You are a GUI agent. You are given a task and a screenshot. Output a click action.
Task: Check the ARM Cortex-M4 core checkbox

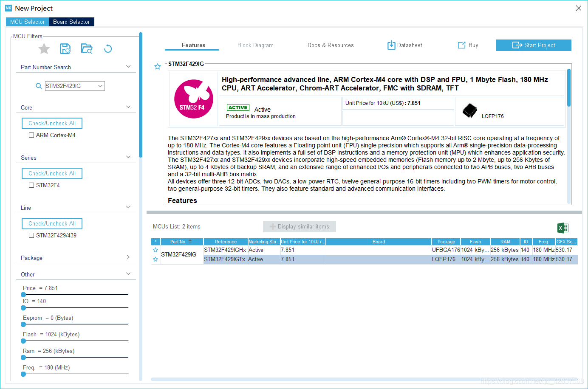click(x=31, y=135)
